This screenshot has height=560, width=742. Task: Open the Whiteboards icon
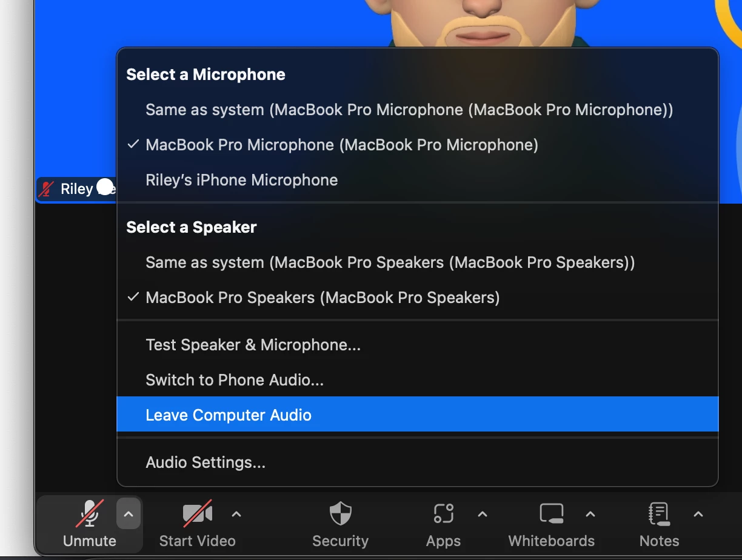click(552, 514)
